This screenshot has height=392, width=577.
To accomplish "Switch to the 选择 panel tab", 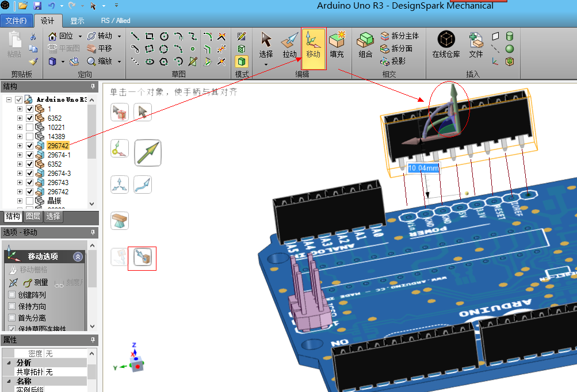I will point(53,216).
